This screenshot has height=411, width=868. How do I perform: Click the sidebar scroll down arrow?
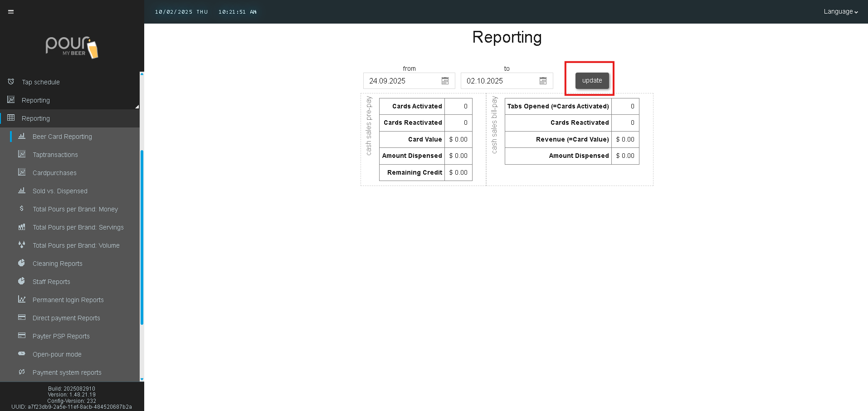(x=142, y=379)
